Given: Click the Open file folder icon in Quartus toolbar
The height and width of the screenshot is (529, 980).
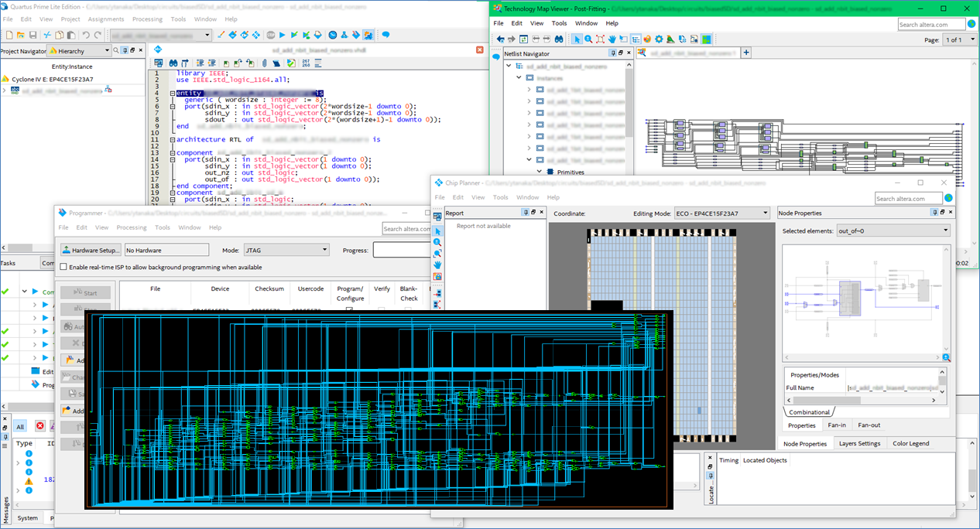Looking at the screenshot, I should 20,35.
